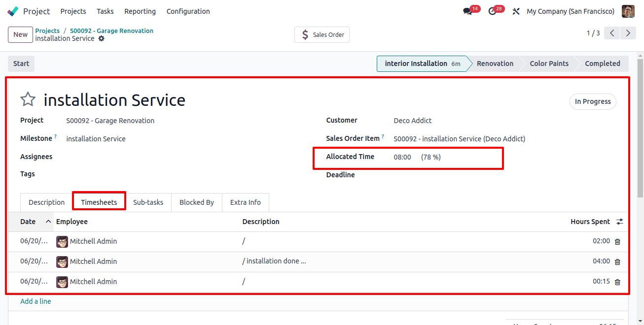Open S00092 - Garage Renovation breadcrumb
Viewport: 644px width, 325px height.
(x=111, y=31)
